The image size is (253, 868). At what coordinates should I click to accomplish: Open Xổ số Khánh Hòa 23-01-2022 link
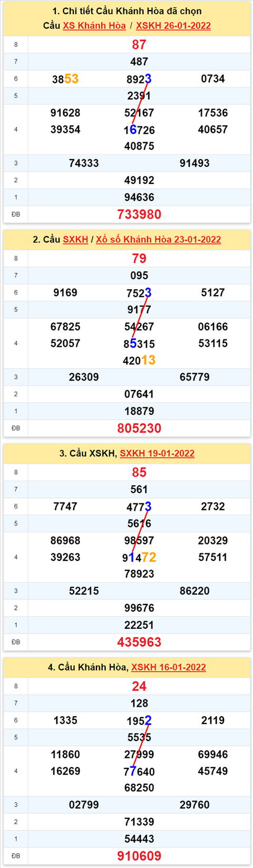pyautogui.click(x=158, y=239)
